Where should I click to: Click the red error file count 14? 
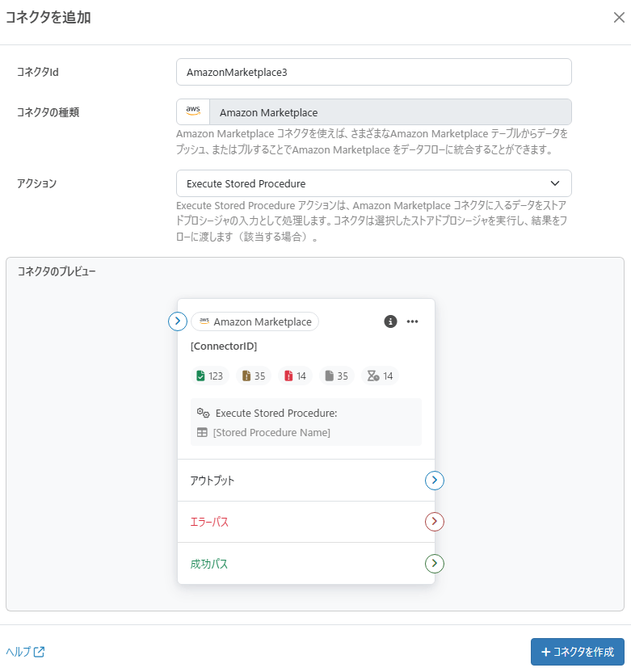point(295,376)
